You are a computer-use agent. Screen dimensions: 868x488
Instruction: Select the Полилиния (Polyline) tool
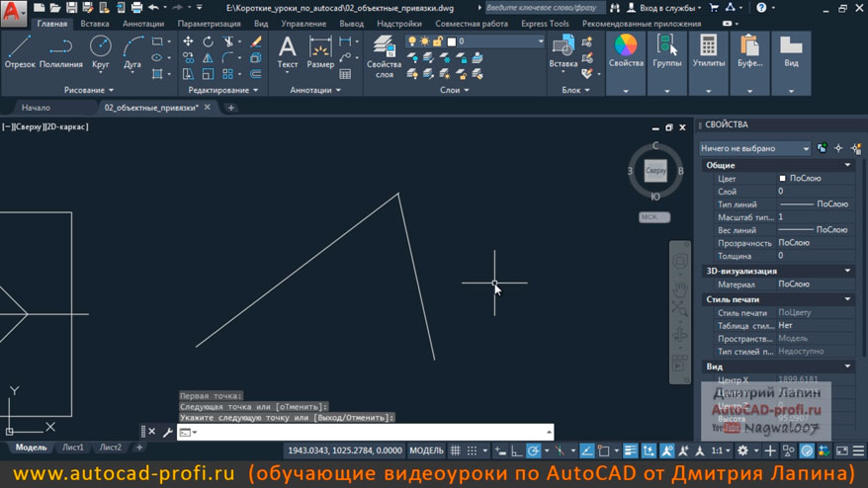(x=60, y=51)
